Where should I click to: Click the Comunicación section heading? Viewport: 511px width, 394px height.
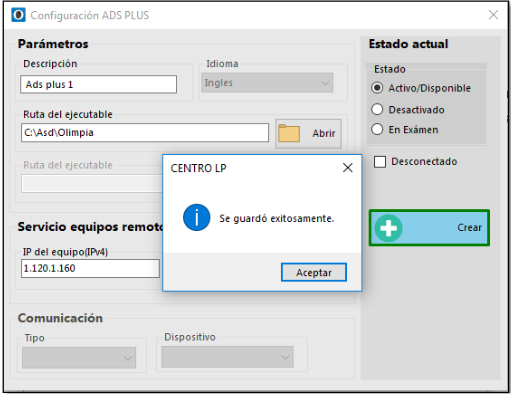point(60,318)
